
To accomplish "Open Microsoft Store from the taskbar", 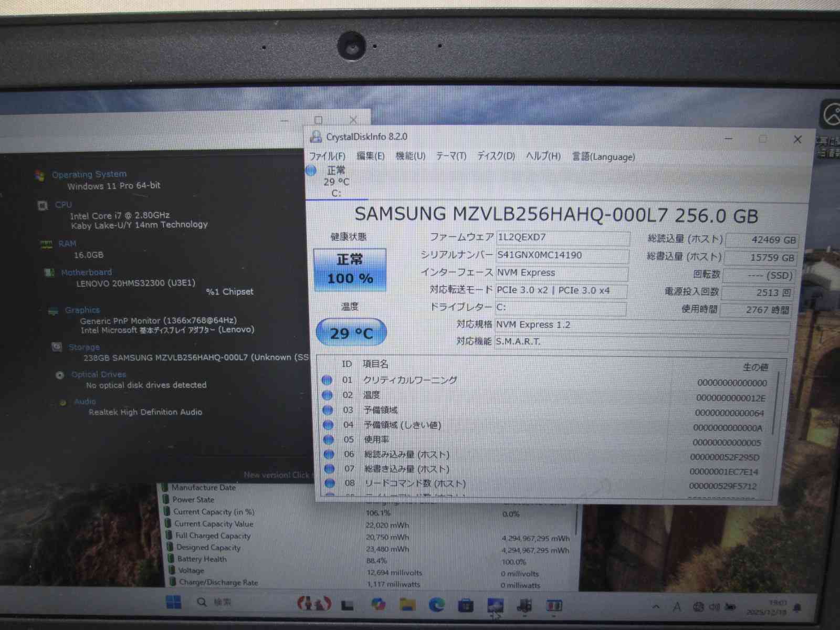I will [465, 605].
